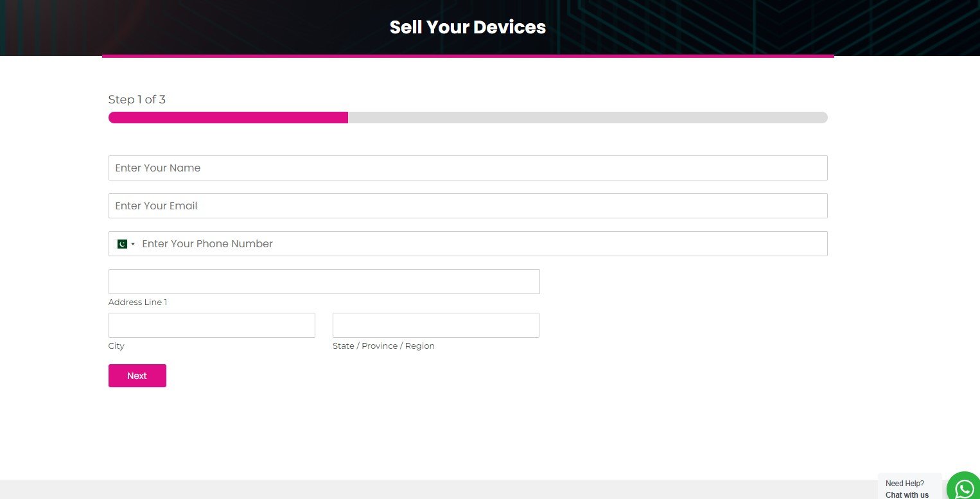Click the State / Province / Region label text
The image size is (980, 499).
click(x=383, y=346)
